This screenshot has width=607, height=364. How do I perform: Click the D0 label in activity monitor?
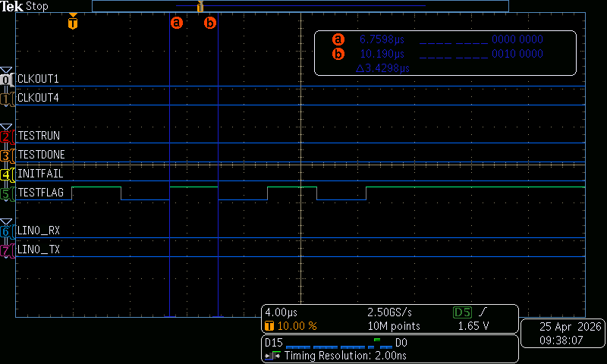tap(401, 343)
